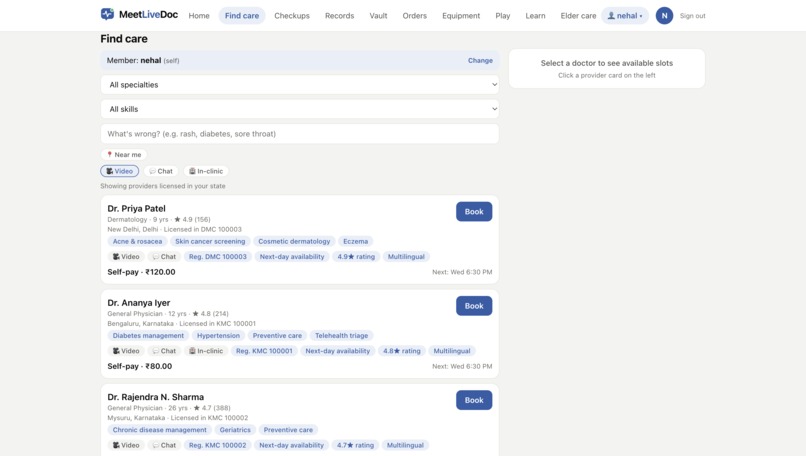The image size is (806, 456).
Task: Book Dr. Rajendra N. Sharma
Action: (474, 400)
